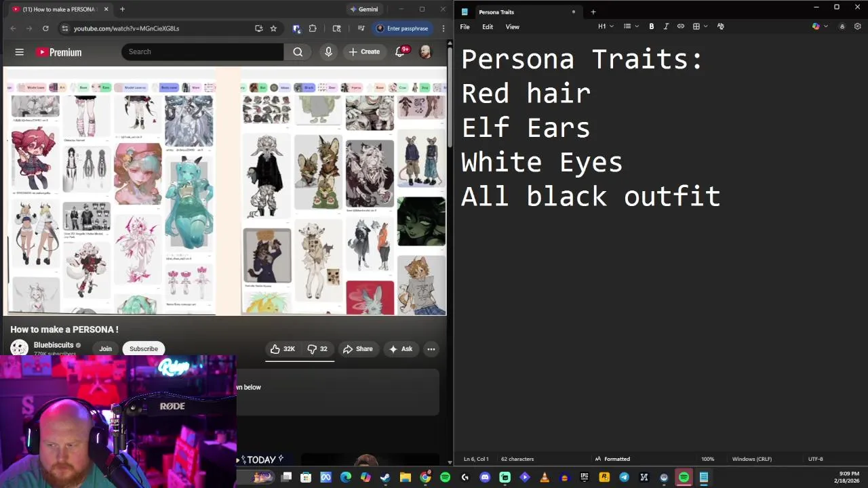Open Chrome extensions puzzle icon
This screenshot has height=488, width=868.
coord(313,28)
